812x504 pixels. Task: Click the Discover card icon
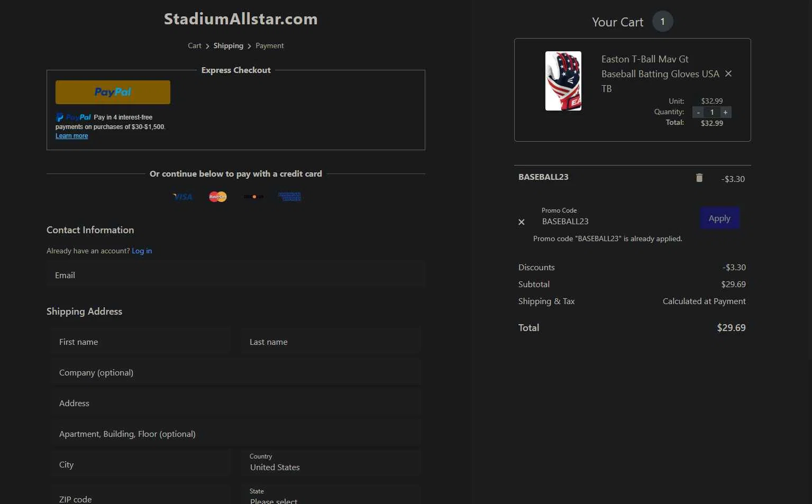pos(253,197)
